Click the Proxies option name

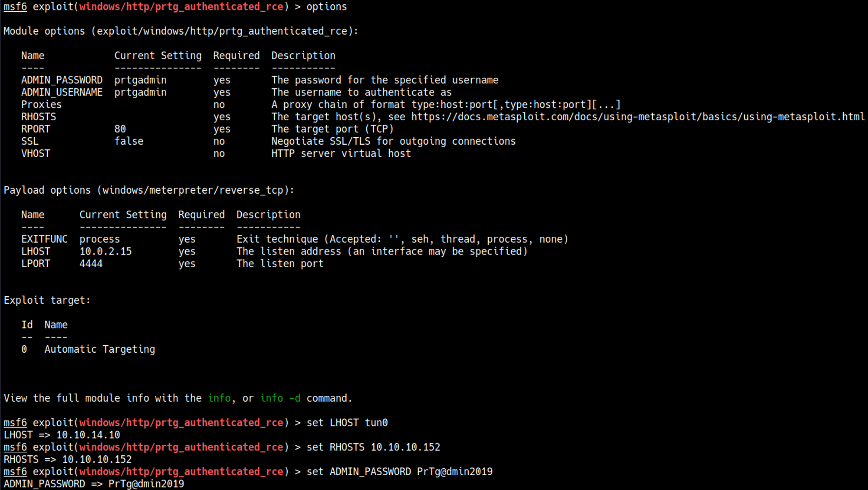pyautogui.click(x=41, y=105)
